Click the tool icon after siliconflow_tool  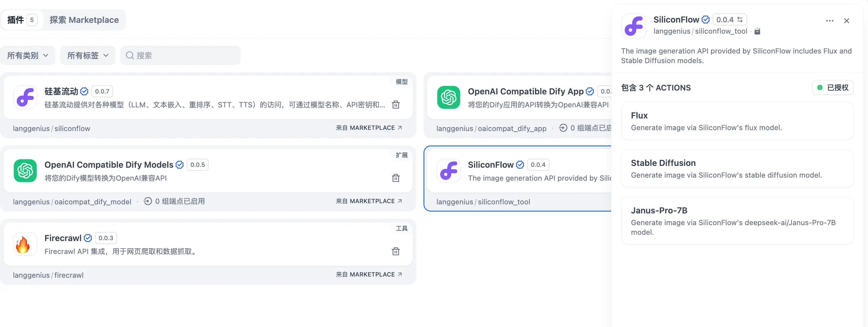tap(757, 31)
